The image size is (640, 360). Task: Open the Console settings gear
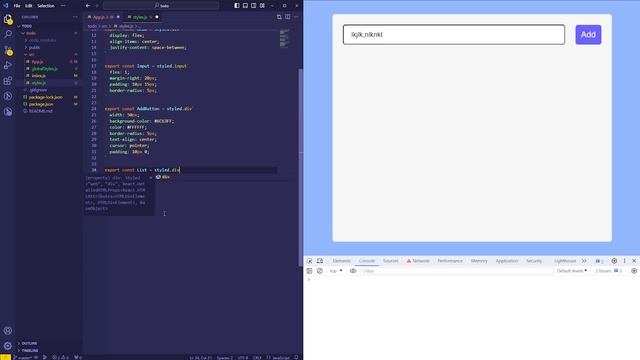(634, 271)
